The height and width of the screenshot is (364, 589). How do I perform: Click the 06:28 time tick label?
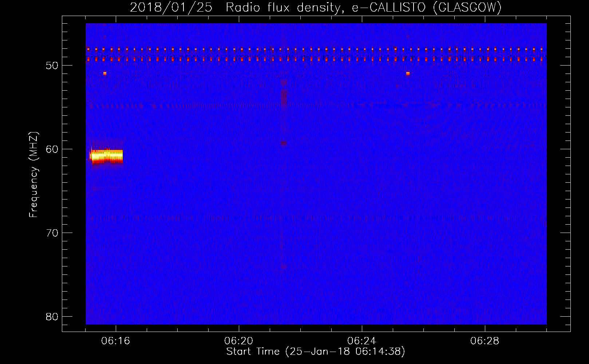coord(485,341)
